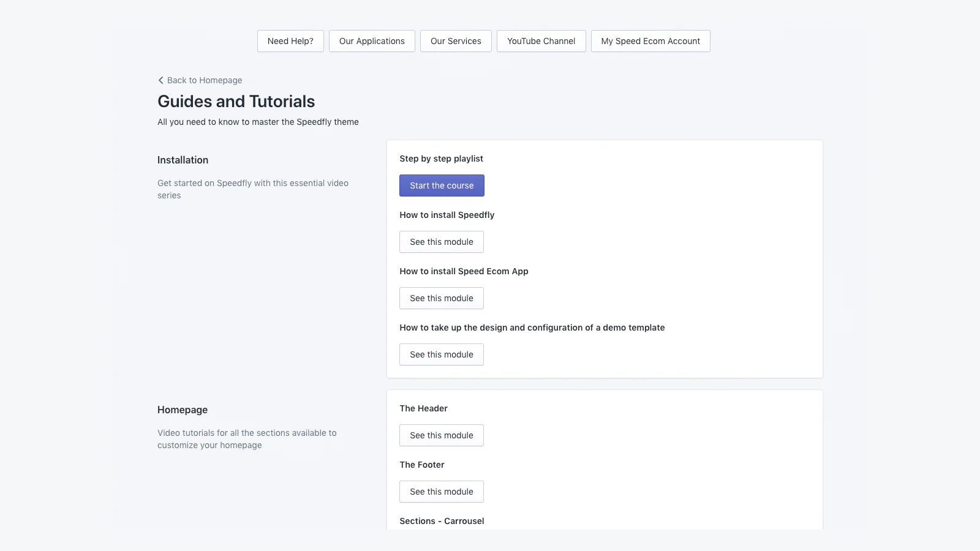Click the back chevron arrow icon
The height and width of the screenshot is (551, 980).
coord(160,80)
